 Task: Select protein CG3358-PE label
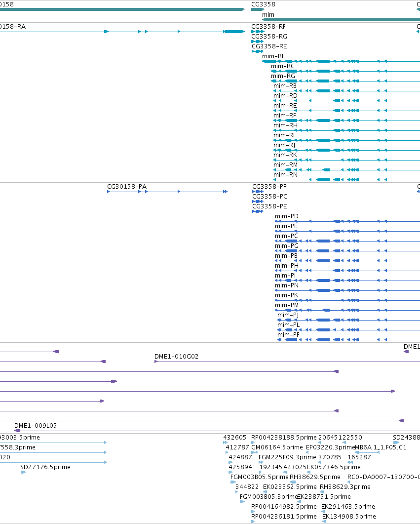[x=269, y=206]
